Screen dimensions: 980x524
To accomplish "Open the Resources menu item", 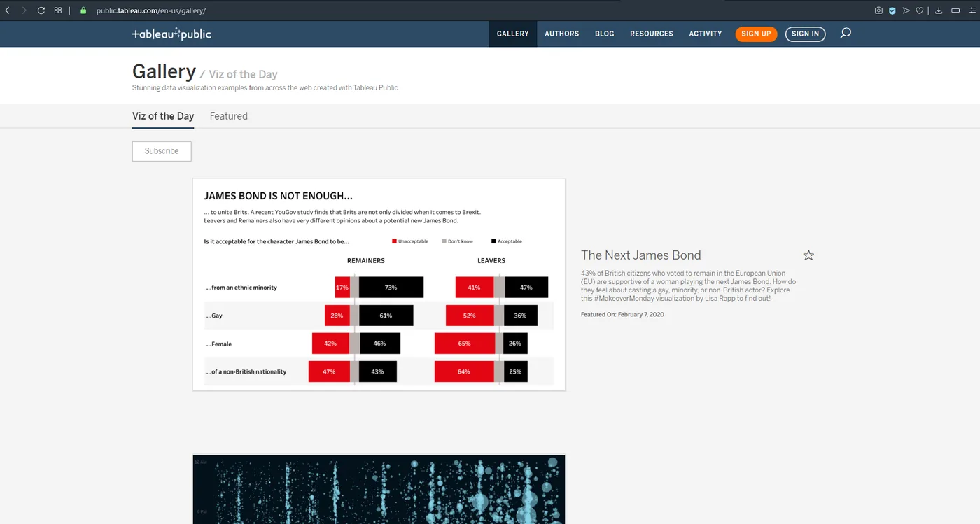I will pos(652,34).
